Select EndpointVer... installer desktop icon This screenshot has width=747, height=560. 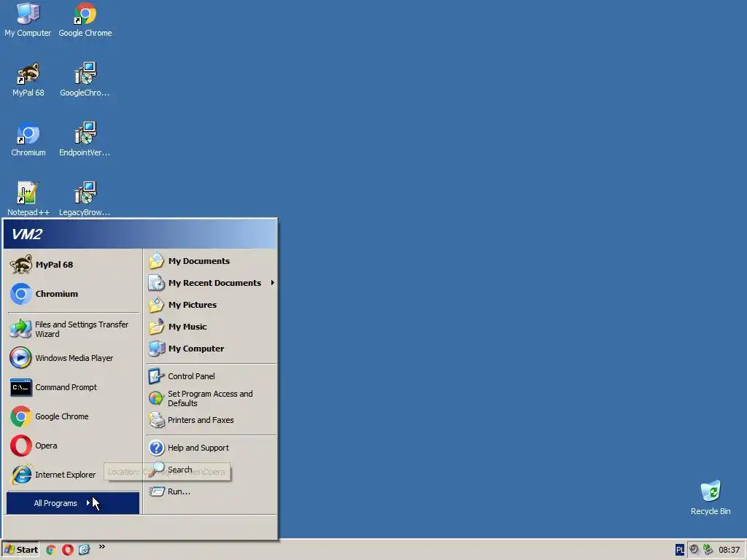coord(85,140)
